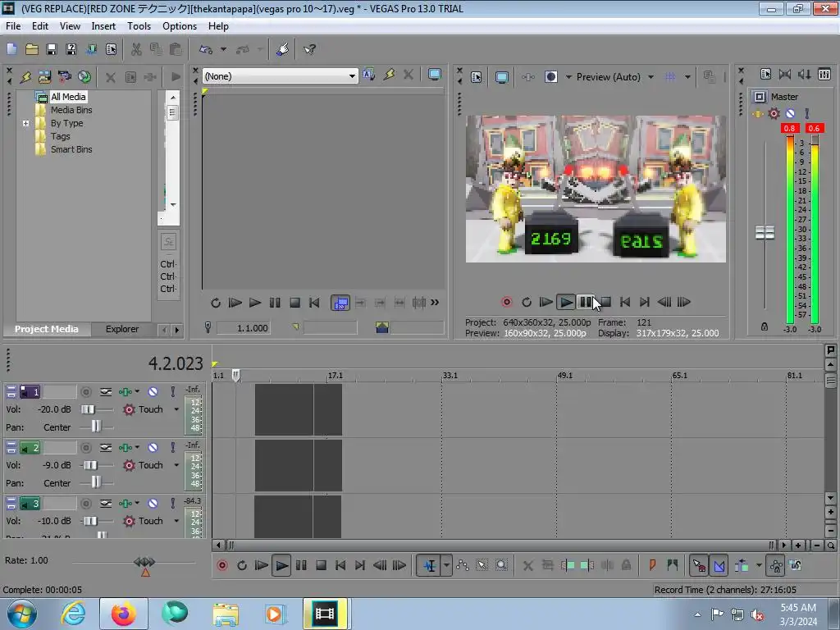Click the Media FX lightning icon
Image resolution: width=840 pixels, height=630 pixels.
[25, 76]
